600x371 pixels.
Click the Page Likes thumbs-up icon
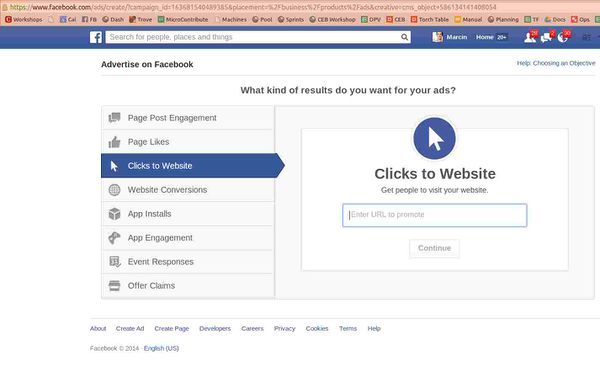pos(114,142)
